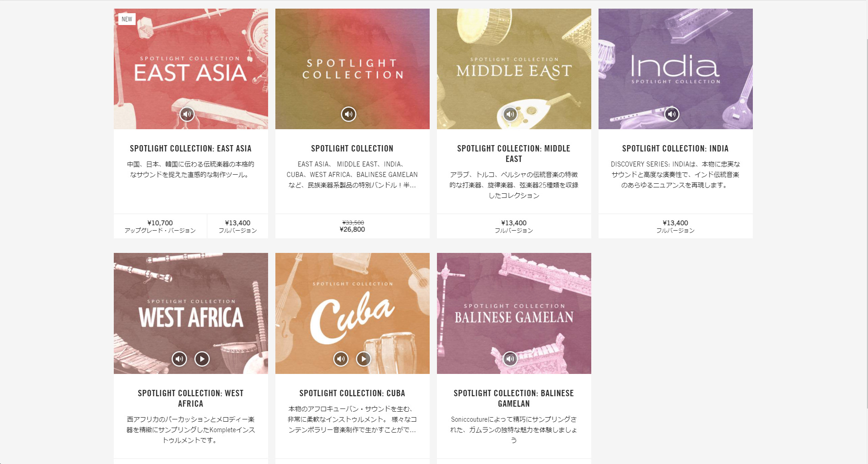Open Spotlight Collection: Middle East title link
Screen dimensions: 868x464
514,154
